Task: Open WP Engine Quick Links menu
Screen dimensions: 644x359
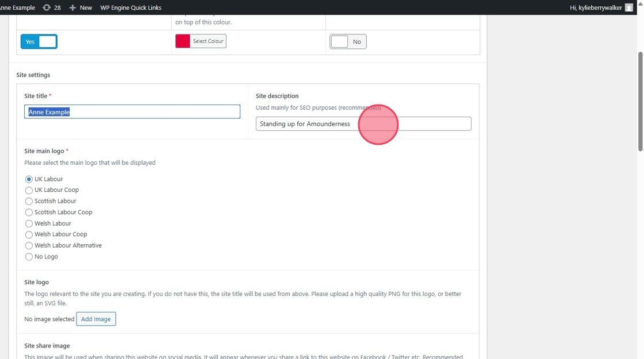Action: click(x=131, y=7)
